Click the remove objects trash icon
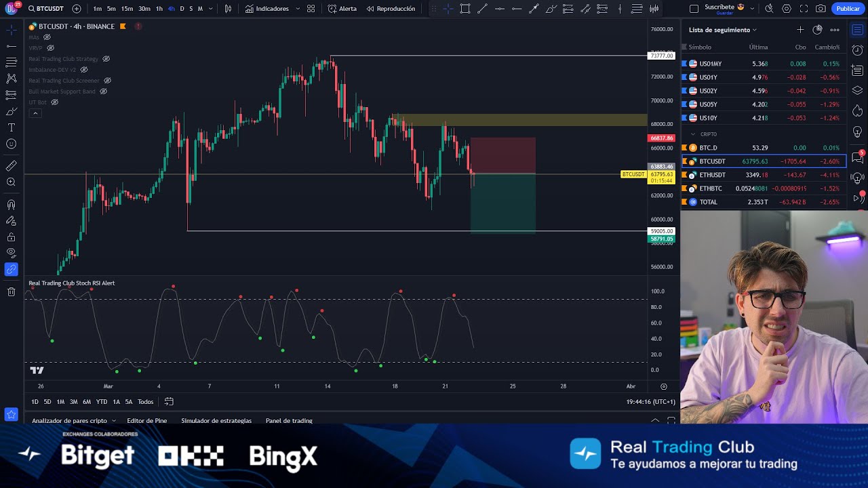The width and height of the screenshot is (868, 488). [12, 292]
